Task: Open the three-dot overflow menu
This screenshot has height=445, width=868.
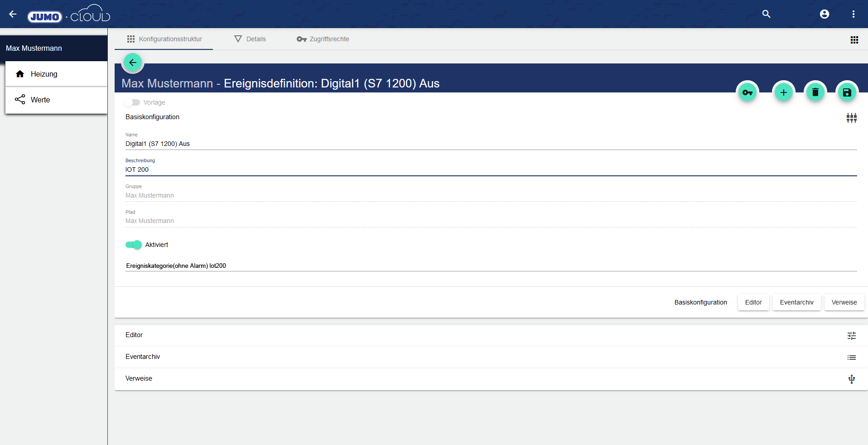Action: point(853,14)
